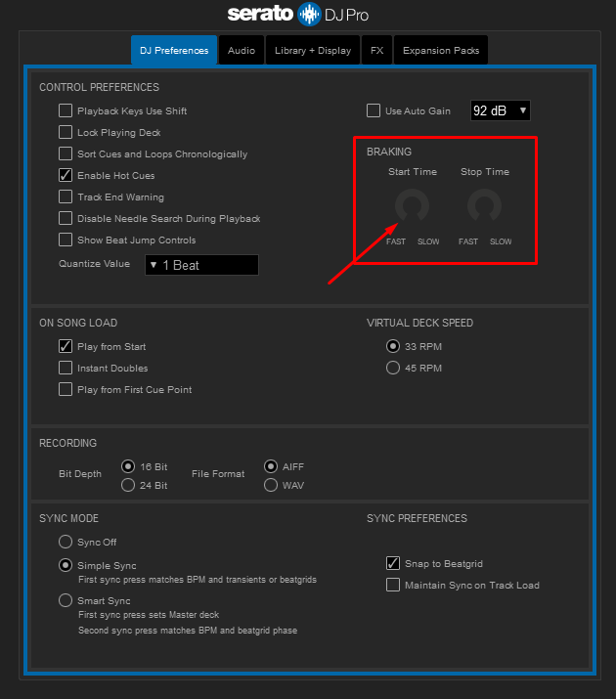This screenshot has width=616, height=699.
Task: Click the braking Start Time knob
Action: [x=413, y=205]
